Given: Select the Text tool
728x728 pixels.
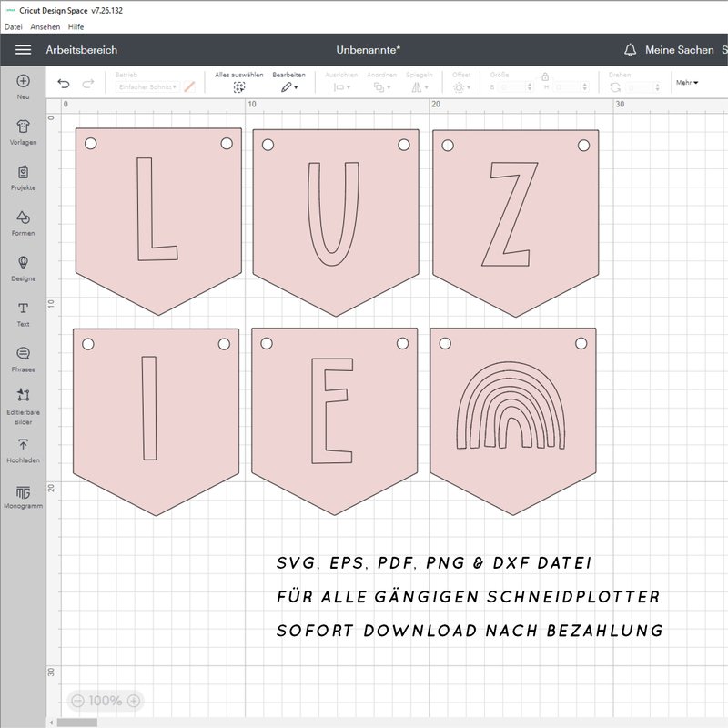Looking at the screenshot, I should click(23, 309).
